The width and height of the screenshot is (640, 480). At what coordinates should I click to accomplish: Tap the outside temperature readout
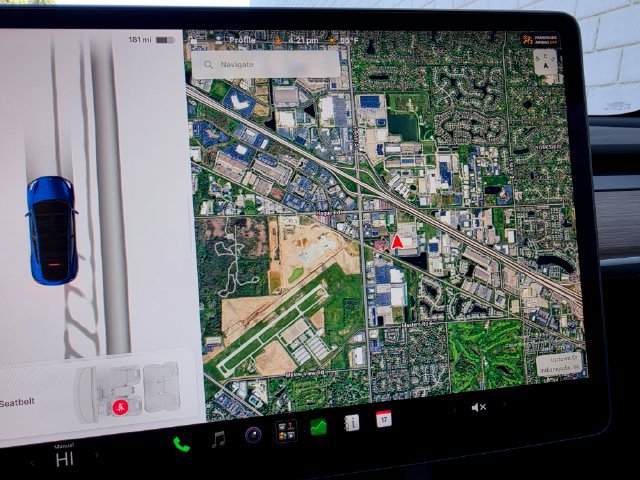[x=349, y=40]
